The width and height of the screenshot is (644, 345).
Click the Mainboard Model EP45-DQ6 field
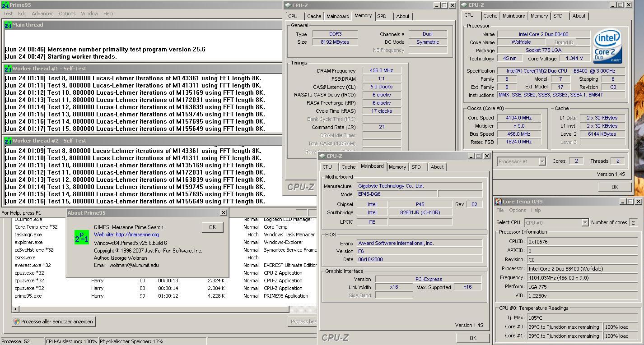(x=397, y=194)
